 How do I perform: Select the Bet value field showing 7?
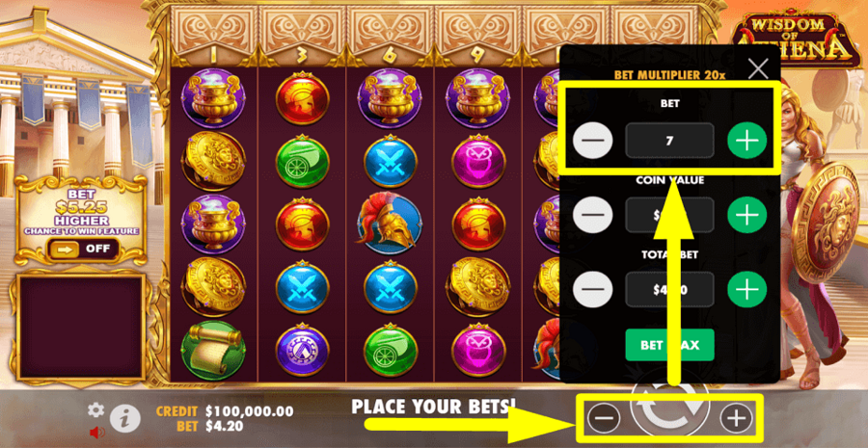(670, 141)
